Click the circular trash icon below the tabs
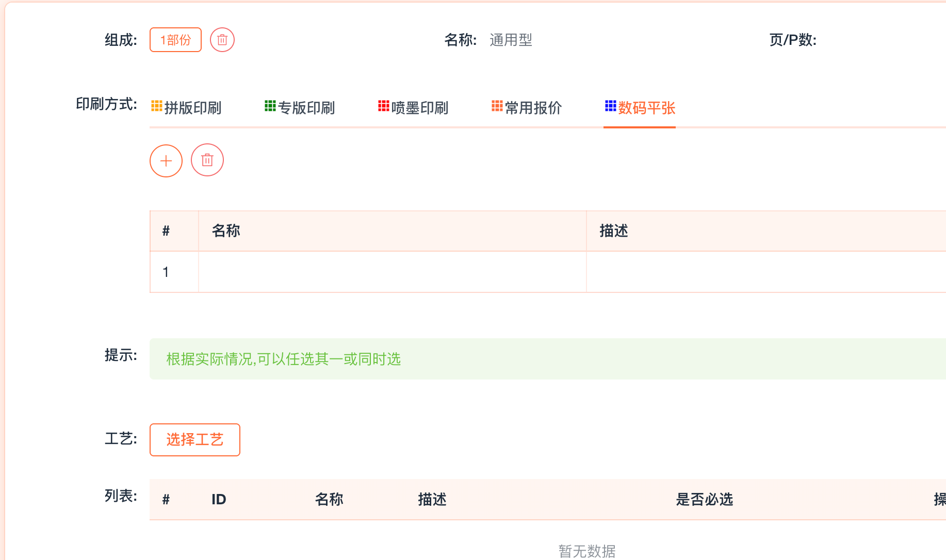This screenshot has width=946, height=560. [x=207, y=160]
